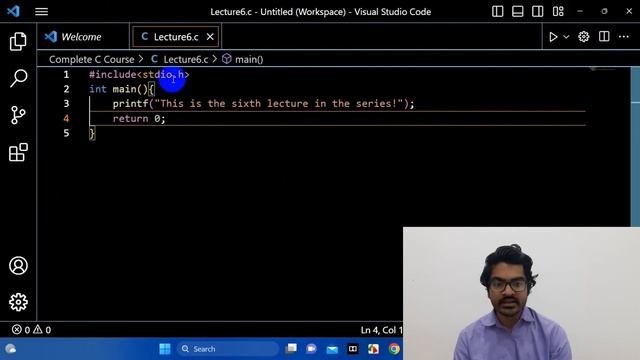Open Manage gear in activity bar

(18, 302)
